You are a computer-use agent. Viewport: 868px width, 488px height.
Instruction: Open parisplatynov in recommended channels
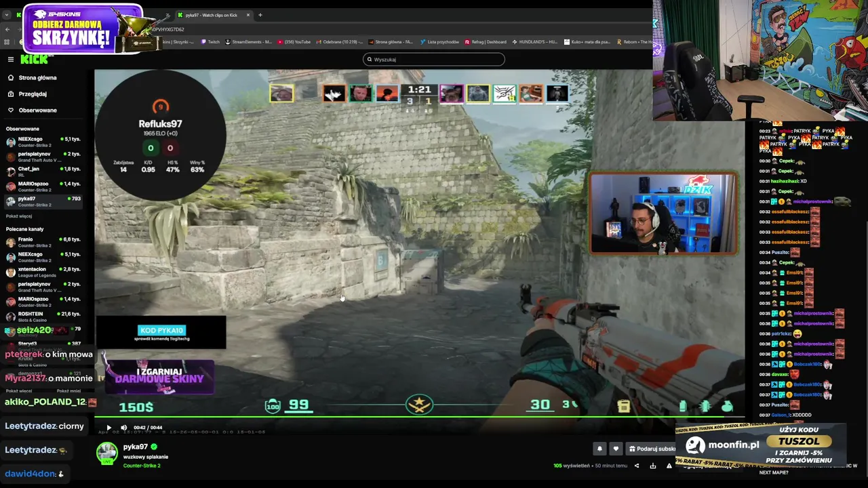(44, 287)
